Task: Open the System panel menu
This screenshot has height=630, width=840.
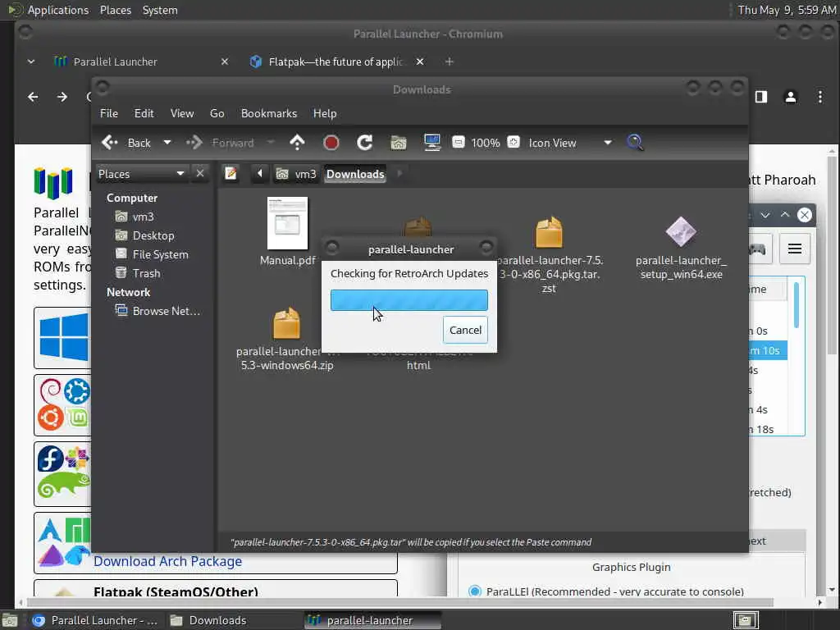Action: (160, 10)
